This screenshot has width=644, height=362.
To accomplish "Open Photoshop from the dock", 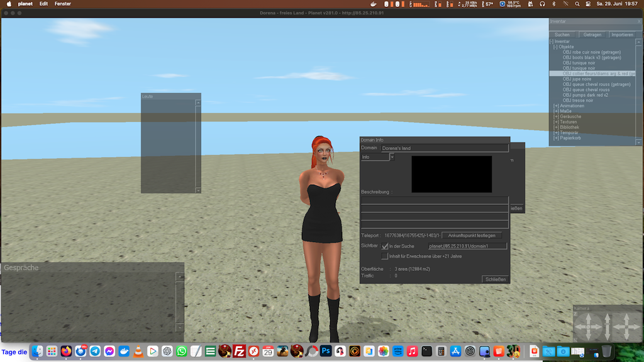I will pyautogui.click(x=326, y=351).
